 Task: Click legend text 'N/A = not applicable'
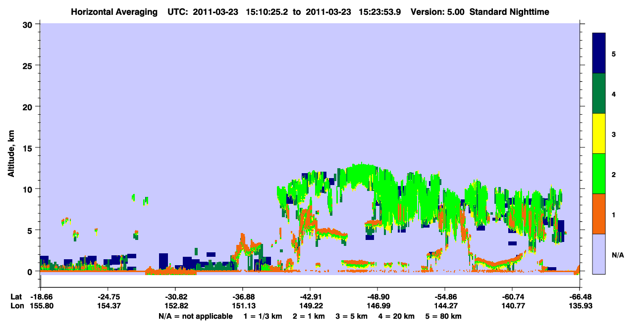(x=195, y=316)
